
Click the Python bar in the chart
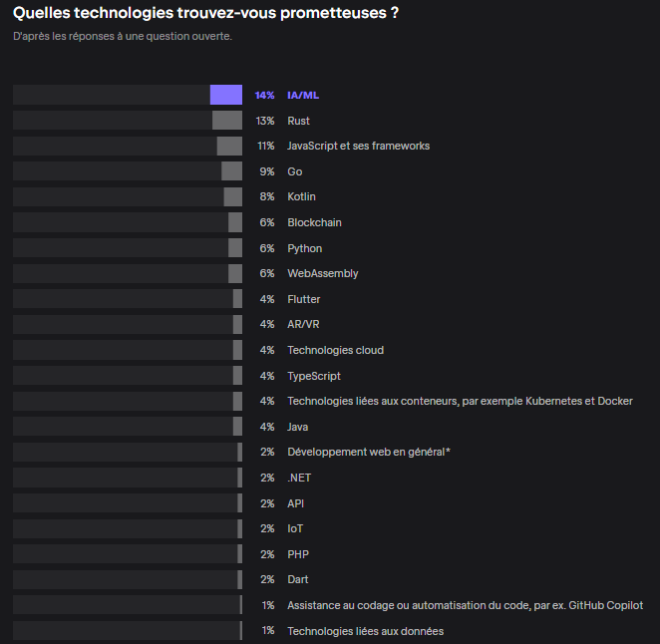[235, 248]
